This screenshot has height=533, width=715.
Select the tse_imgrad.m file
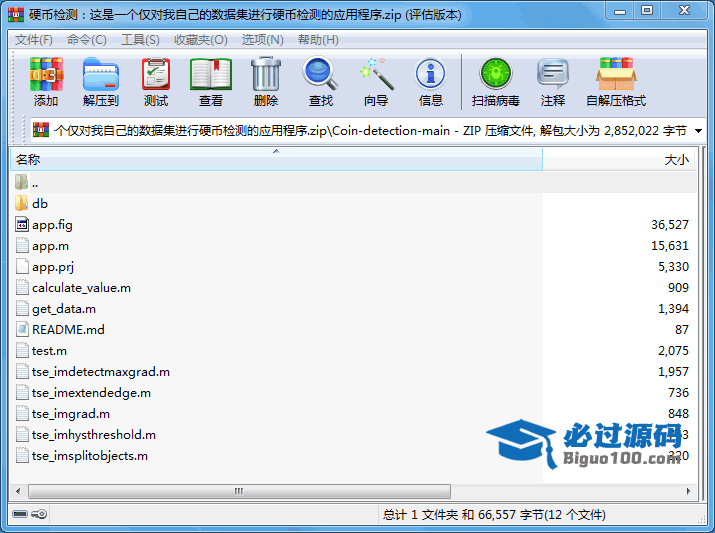(x=71, y=414)
